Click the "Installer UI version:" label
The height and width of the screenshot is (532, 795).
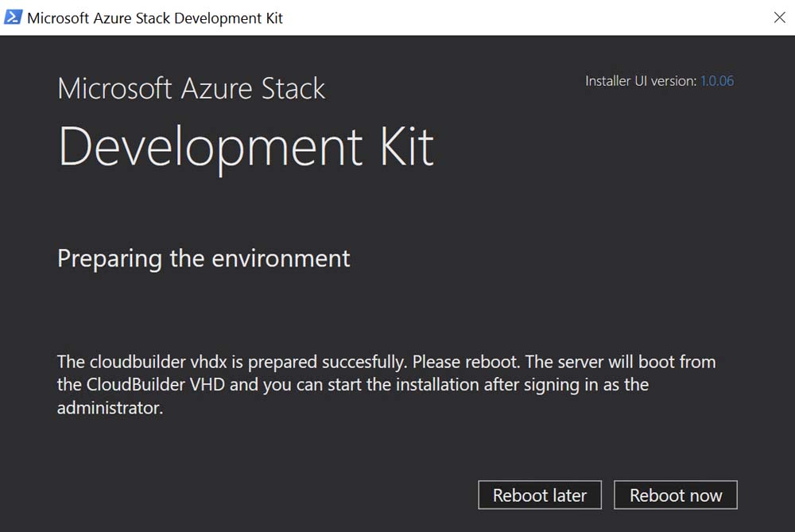click(x=641, y=81)
